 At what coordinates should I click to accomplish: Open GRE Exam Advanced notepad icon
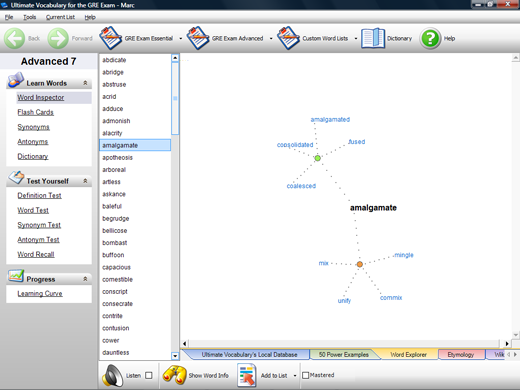pyautogui.click(x=198, y=38)
